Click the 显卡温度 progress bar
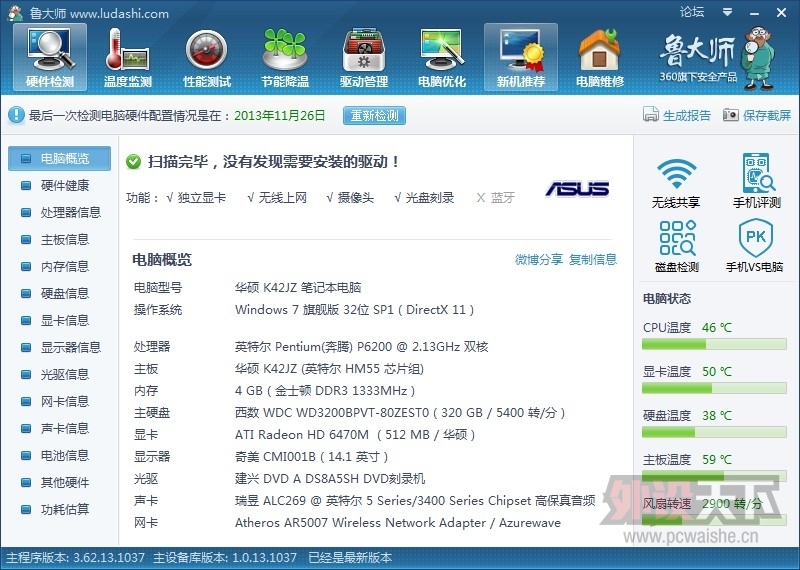The image size is (800, 570). [x=714, y=388]
